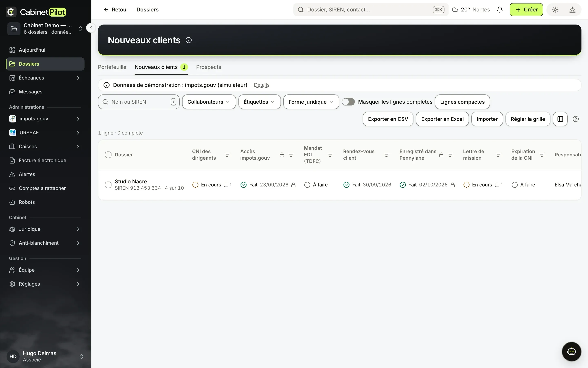The width and height of the screenshot is (588, 368).
Task: Filter the Mandat EDI (TDFC) column
Action: coord(330,155)
